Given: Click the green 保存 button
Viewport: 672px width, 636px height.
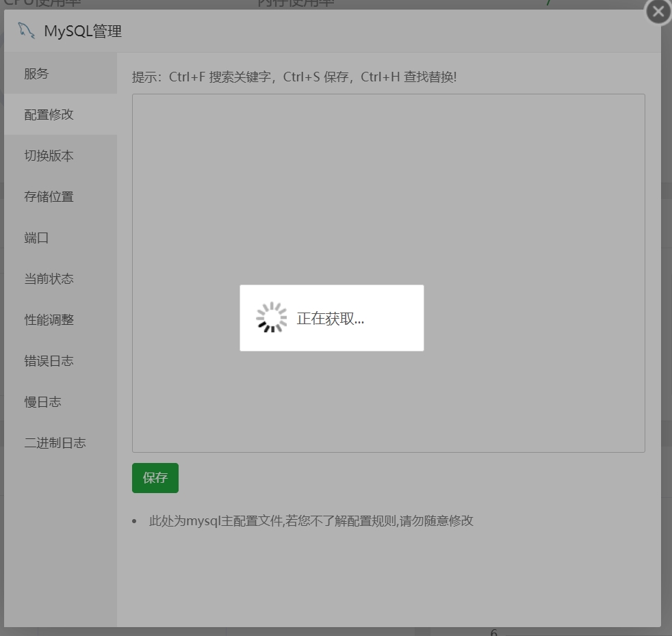Looking at the screenshot, I should [155, 478].
